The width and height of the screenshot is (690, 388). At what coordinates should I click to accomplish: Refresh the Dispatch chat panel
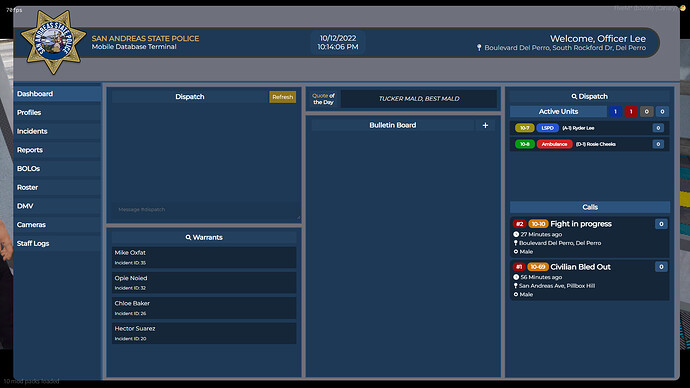coord(283,97)
